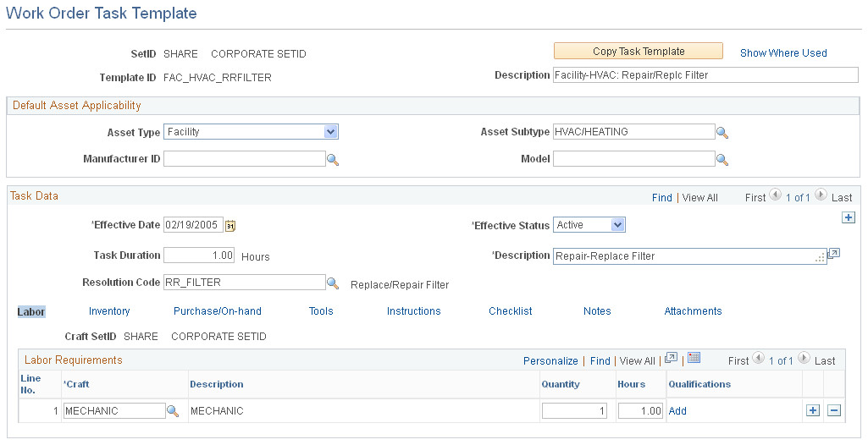This screenshot has width=868, height=445.
Task: Click the Asset Subtype lookup magnifier icon
Action: [x=722, y=133]
